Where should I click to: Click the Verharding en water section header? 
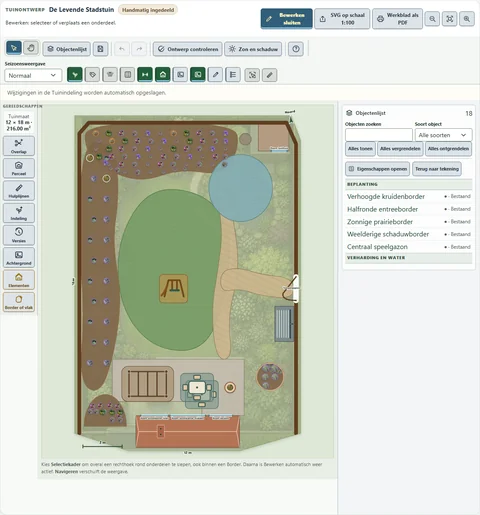click(x=409, y=258)
